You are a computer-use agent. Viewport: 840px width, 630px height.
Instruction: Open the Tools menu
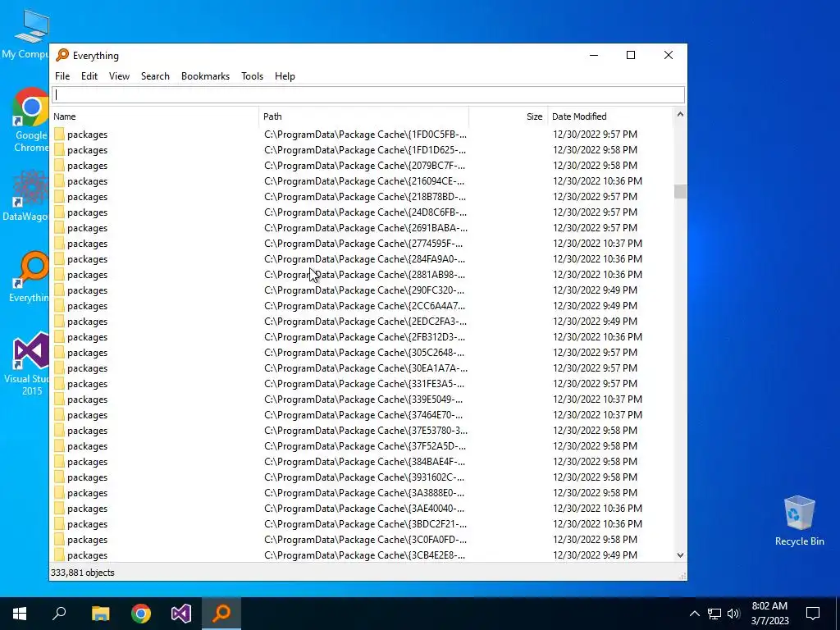click(252, 76)
